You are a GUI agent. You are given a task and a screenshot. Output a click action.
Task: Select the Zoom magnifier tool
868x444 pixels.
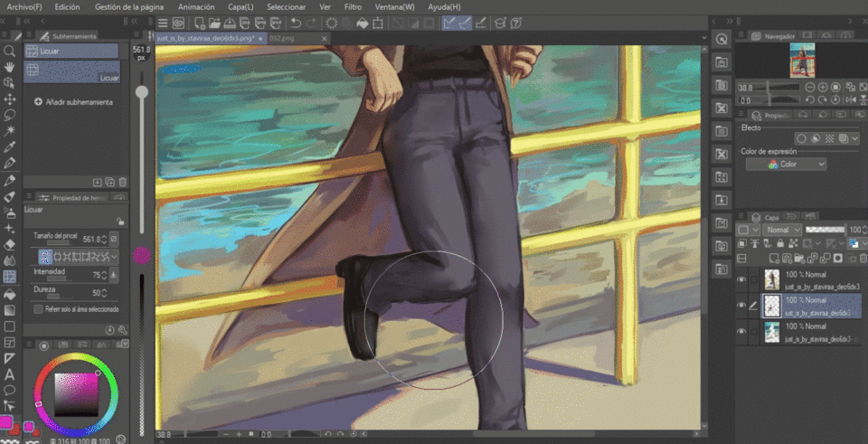pos(9,51)
